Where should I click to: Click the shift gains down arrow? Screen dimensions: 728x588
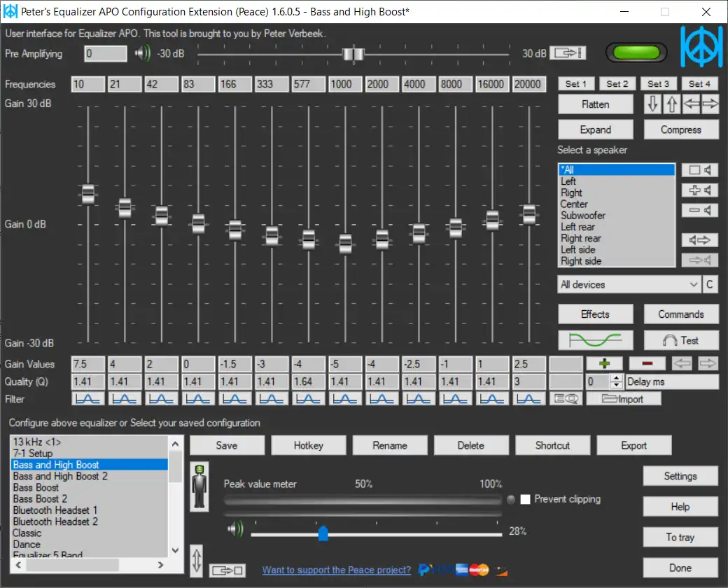652,104
